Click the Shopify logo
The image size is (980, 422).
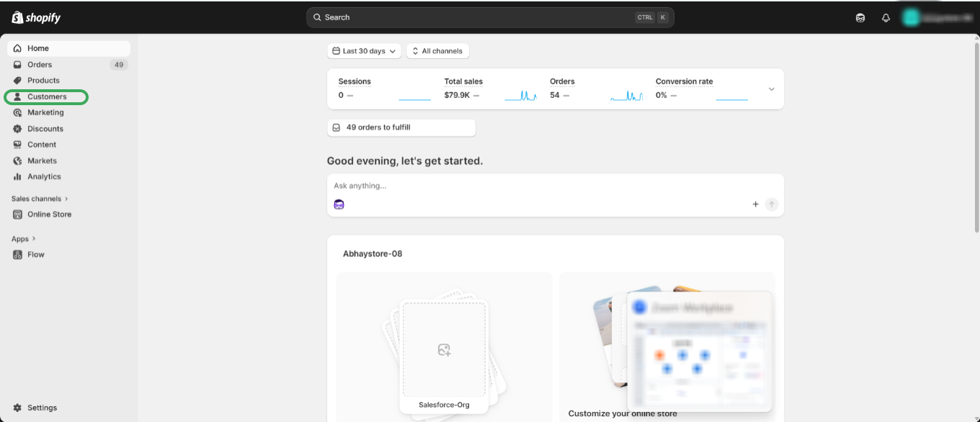coord(37,17)
